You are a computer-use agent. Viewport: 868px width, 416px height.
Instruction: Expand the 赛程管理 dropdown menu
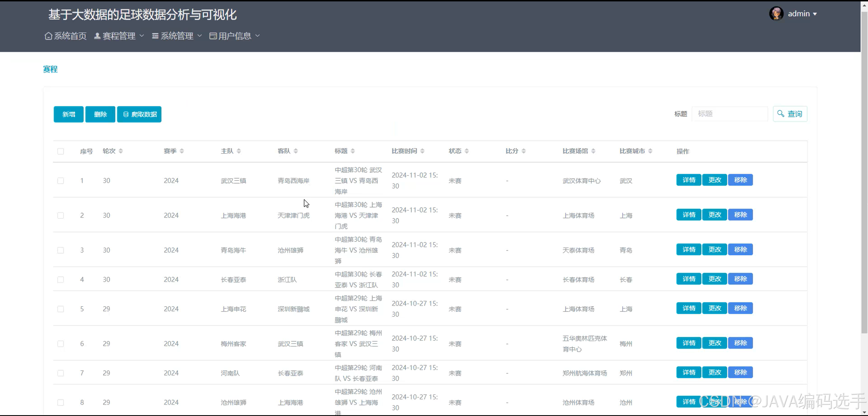[119, 36]
